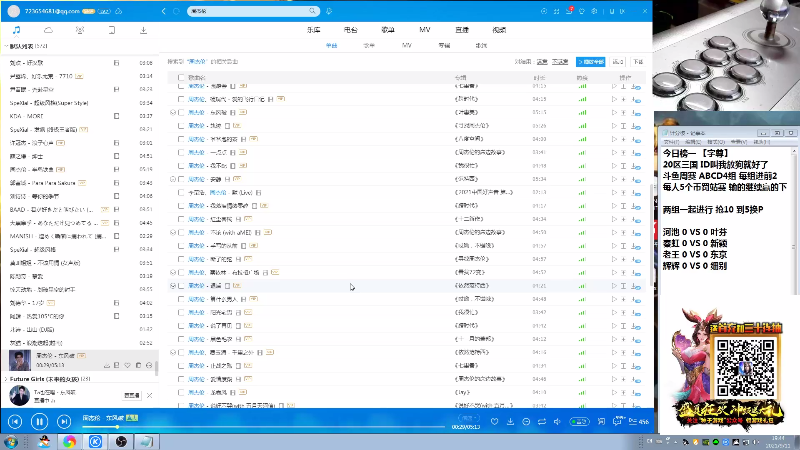This screenshot has height=450, width=800.
Task: Click add icon on the 不该 (with aMEI) row
Action: pyautogui.click(x=623, y=233)
